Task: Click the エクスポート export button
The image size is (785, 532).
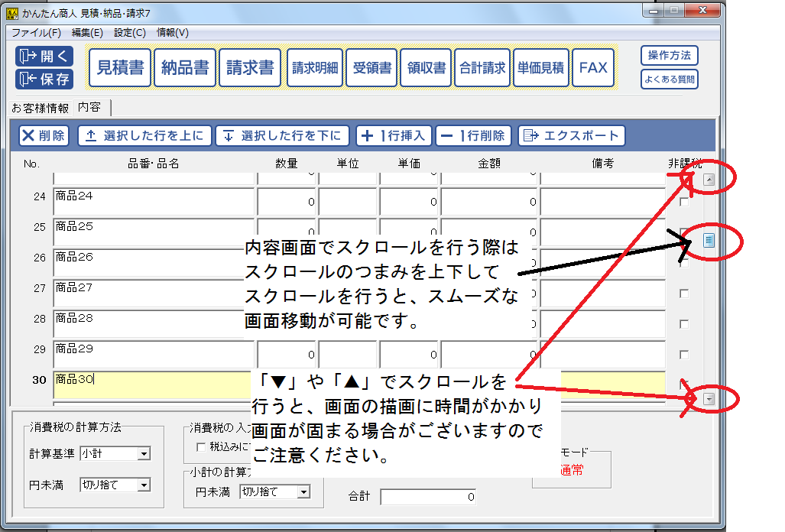Action: 571,135
